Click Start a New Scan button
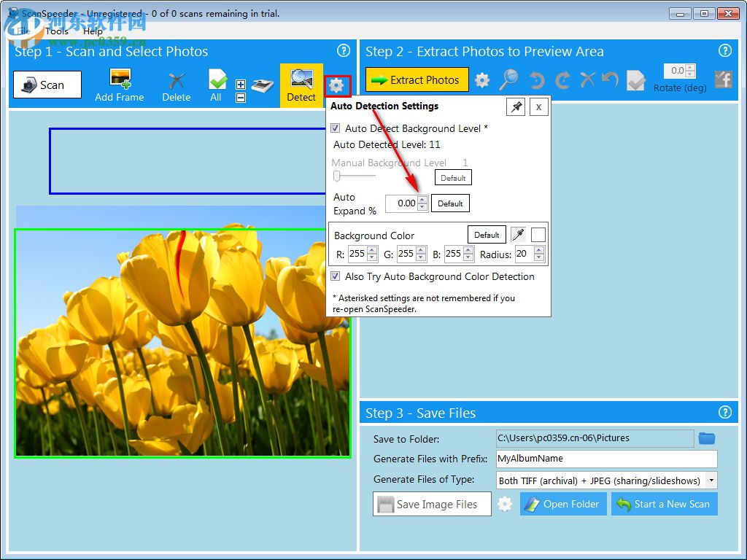 (664, 504)
